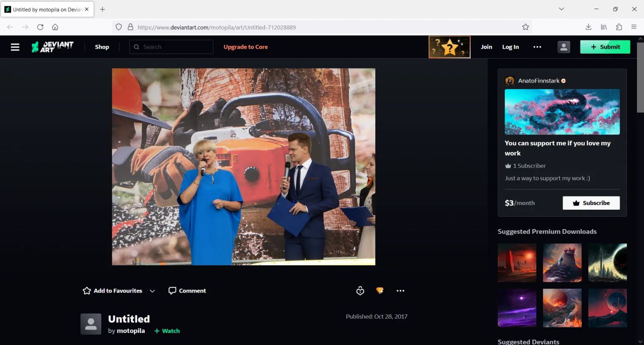Click the award badge icon below artwork
Screen dimensions: 644x345
point(360,291)
